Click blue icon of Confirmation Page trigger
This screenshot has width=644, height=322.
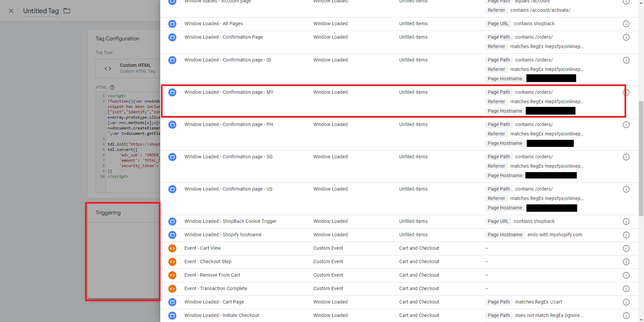tap(172, 37)
